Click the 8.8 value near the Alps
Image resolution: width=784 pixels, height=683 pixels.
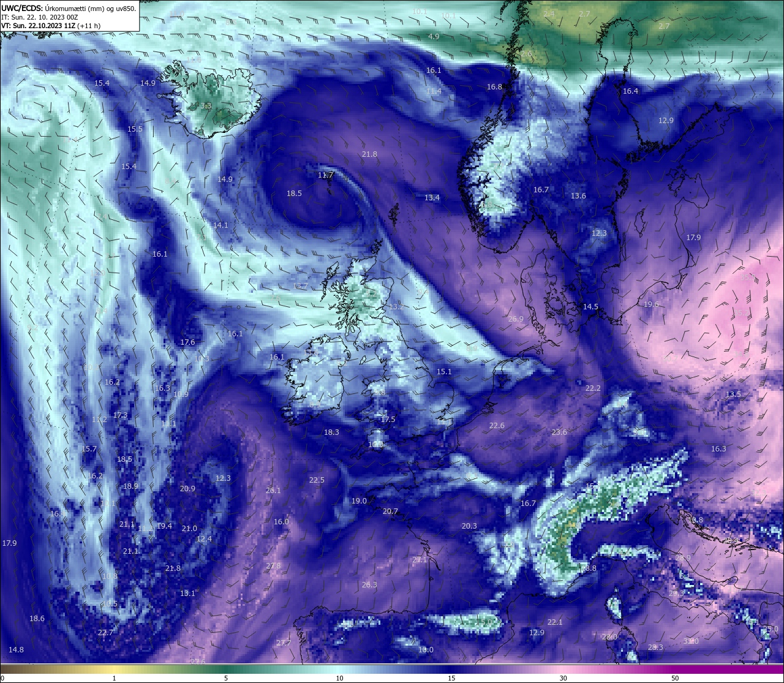[x=590, y=568]
